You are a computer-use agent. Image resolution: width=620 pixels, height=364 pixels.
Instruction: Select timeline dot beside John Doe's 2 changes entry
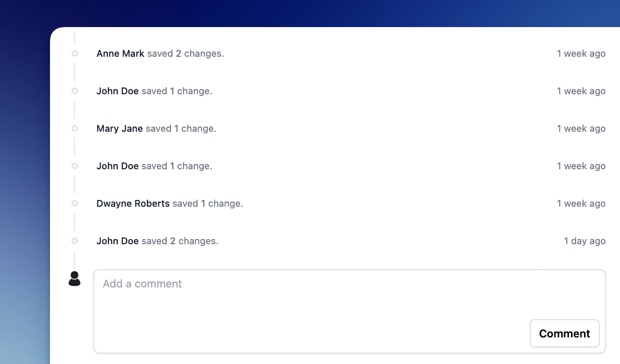[75, 241]
